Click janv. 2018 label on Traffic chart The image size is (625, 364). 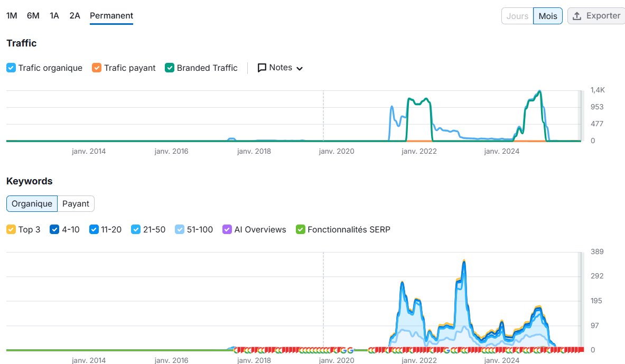click(x=254, y=152)
